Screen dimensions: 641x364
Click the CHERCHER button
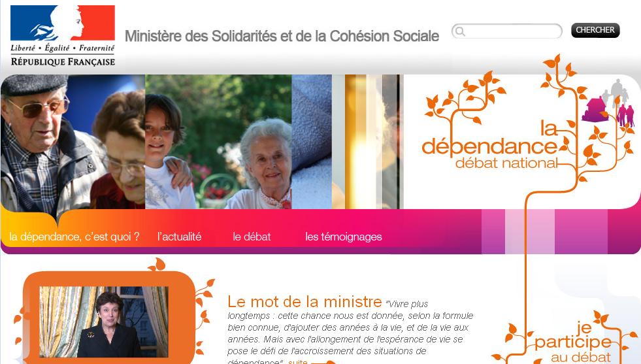point(595,30)
